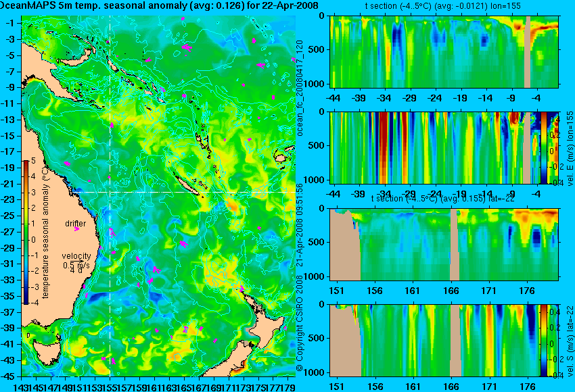Click the '500' depth tick of lon=155 temperature section
Image resolution: width=575 pixels, height=392 pixels.
[318, 49]
